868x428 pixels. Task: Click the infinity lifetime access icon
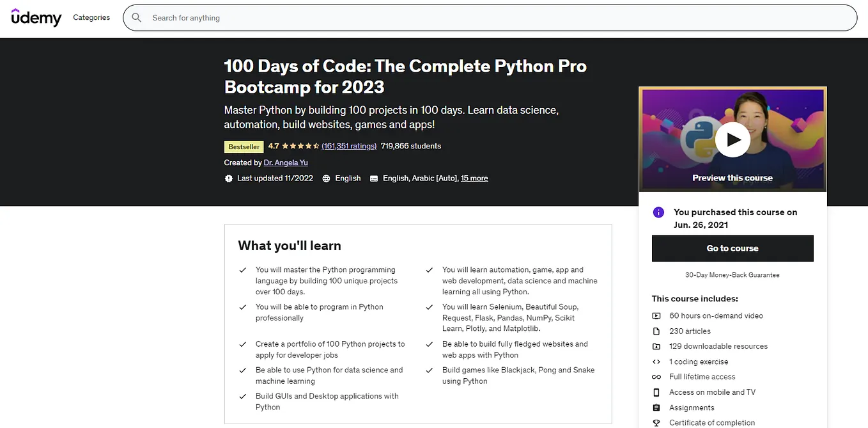click(656, 377)
